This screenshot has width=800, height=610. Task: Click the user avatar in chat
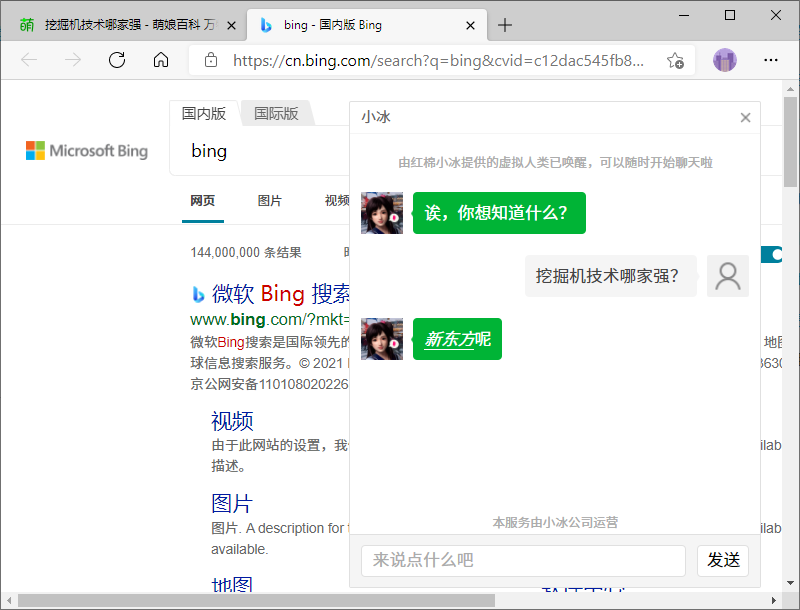(x=727, y=276)
